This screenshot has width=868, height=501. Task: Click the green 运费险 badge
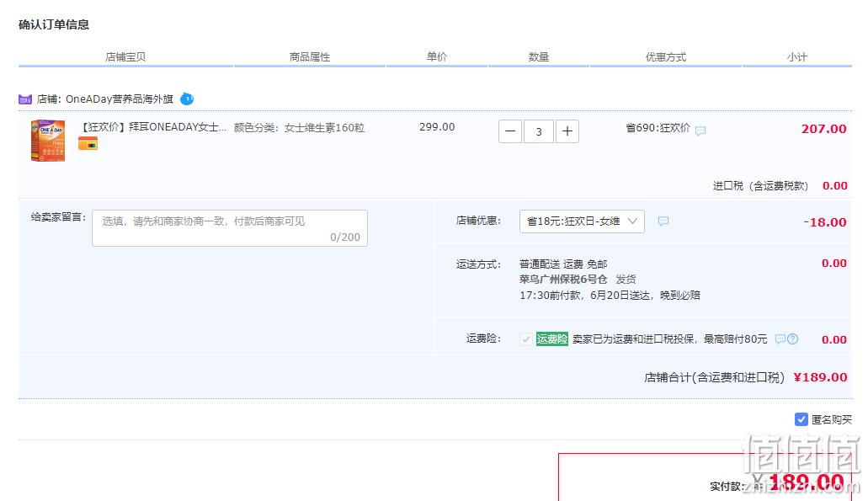coord(552,338)
